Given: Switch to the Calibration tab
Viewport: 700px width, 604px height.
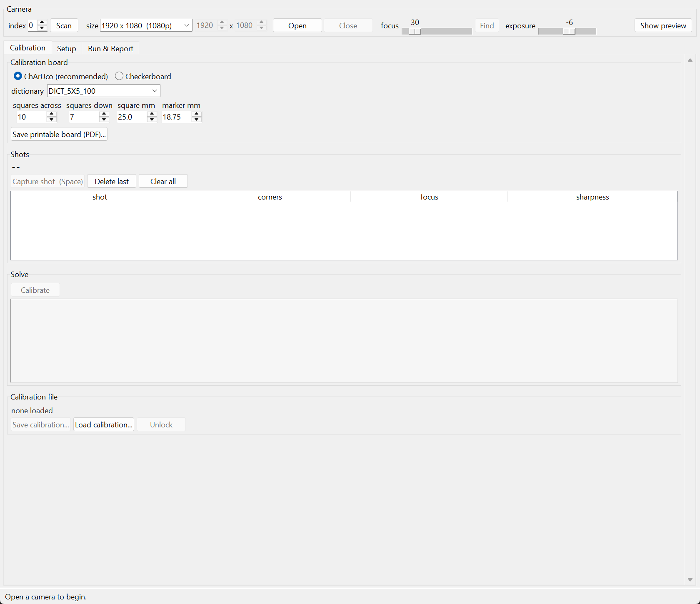Looking at the screenshot, I should (27, 48).
